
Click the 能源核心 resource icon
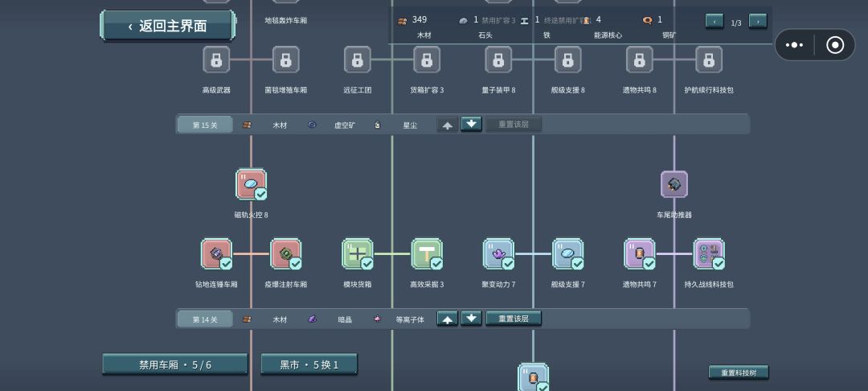pos(586,20)
